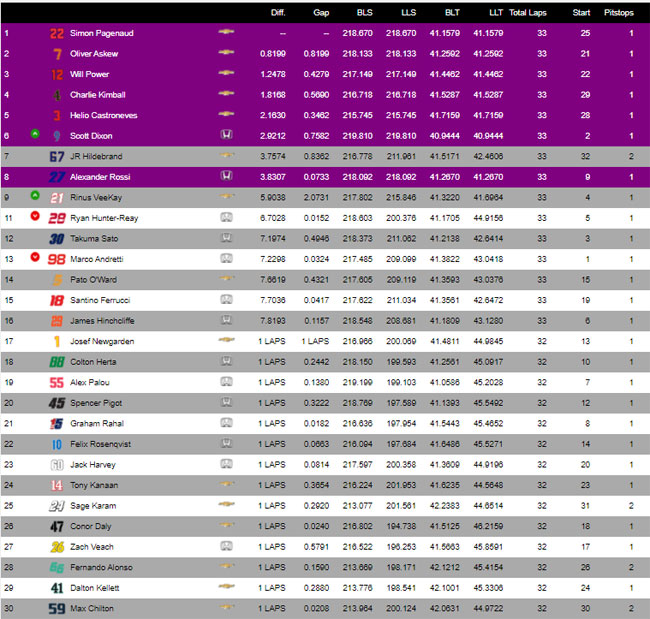Click Colton Herta's car number 88 icon
This screenshot has width=650, height=619.
(57, 362)
